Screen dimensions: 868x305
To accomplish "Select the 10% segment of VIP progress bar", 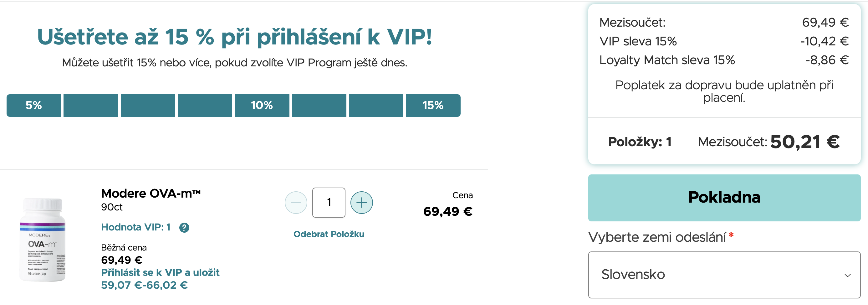I will tap(262, 105).
